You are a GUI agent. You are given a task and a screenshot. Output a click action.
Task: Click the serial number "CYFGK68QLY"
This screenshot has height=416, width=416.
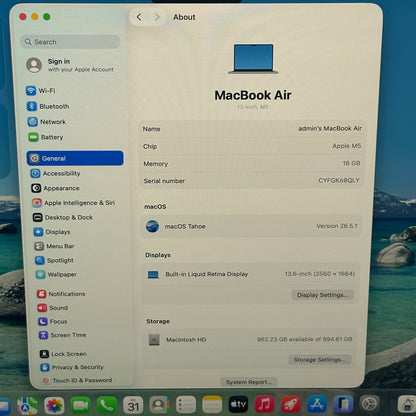pos(339,180)
